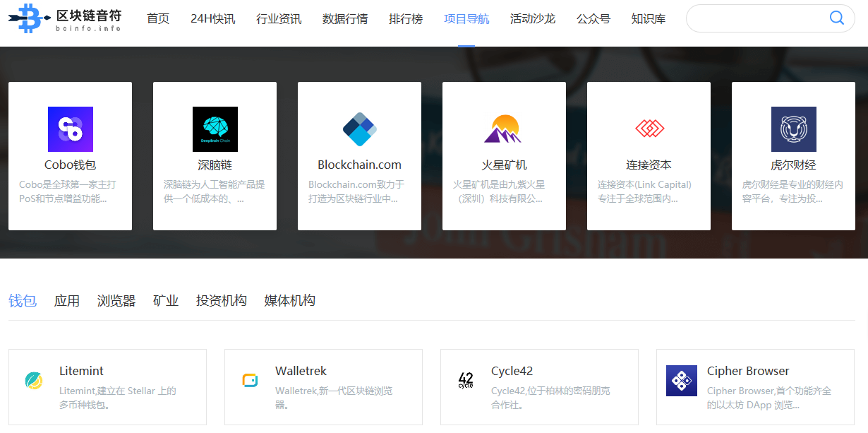Screen dimensions: 868x433
Task: Click description '虎尔财经是专业的财经内'
Action: pos(793,185)
